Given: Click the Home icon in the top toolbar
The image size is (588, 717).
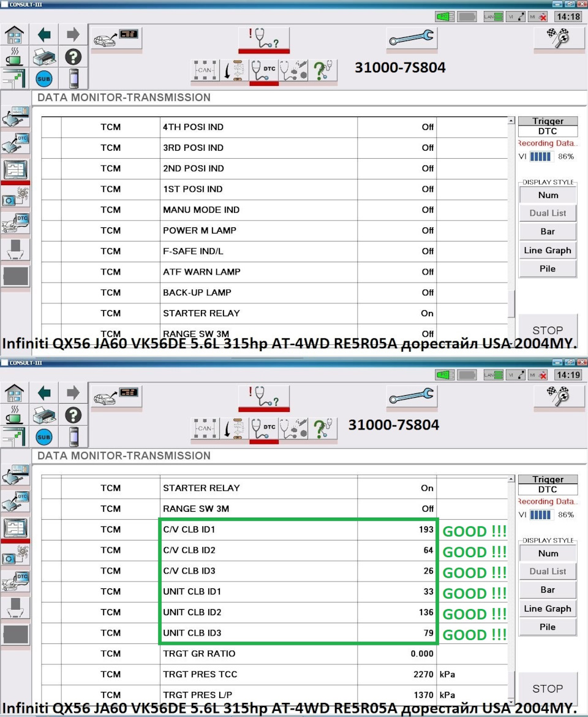Looking at the screenshot, I should [x=14, y=34].
